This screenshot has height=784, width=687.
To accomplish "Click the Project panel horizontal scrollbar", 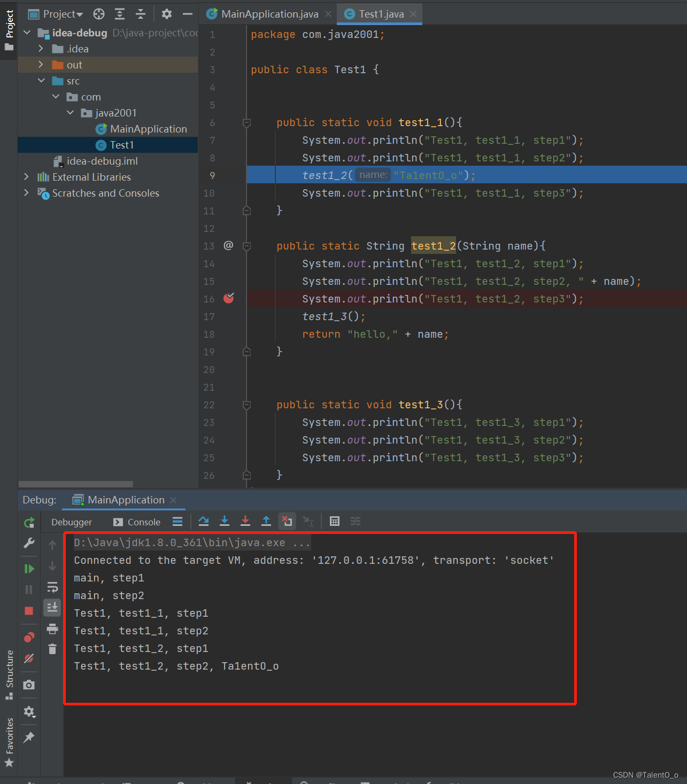I will [75, 484].
